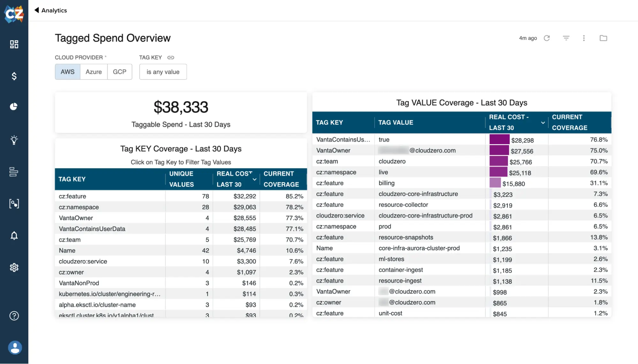Expand the filter icon options
Image resolution: width=638 pixels, height=364 pixels.
[566, 38]
